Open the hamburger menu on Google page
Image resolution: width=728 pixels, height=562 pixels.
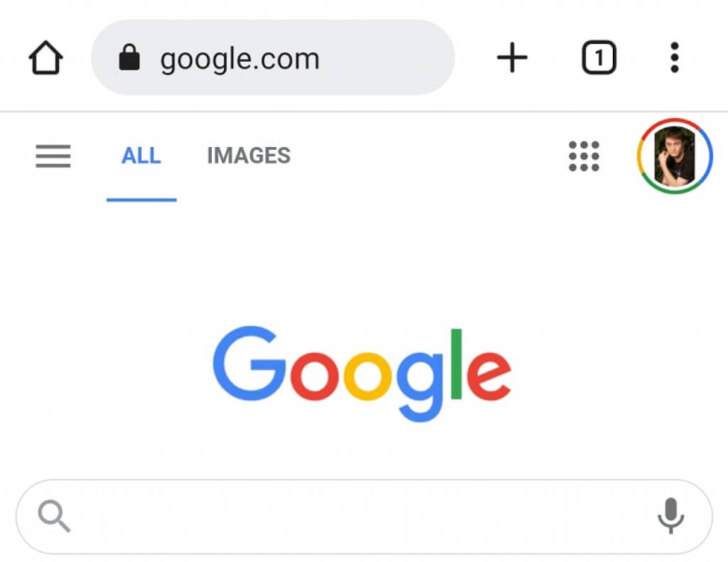[53, 156]
